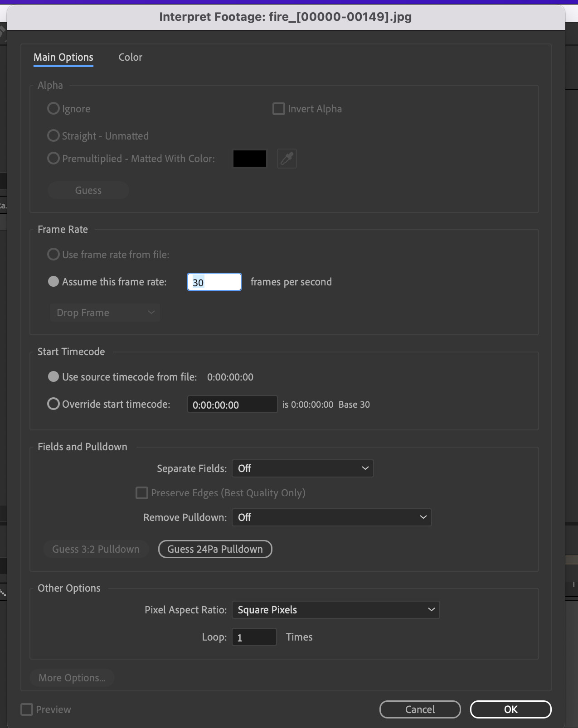The width and height of the screenshot is (578, 728).
Task: Choose Assume this frame rate radio button
Action: point(53,281)
